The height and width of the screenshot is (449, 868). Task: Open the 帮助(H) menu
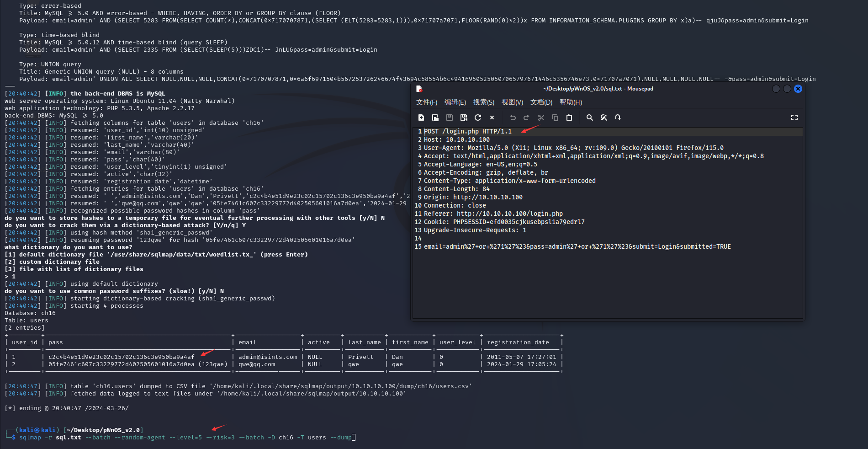click(571, 102)
